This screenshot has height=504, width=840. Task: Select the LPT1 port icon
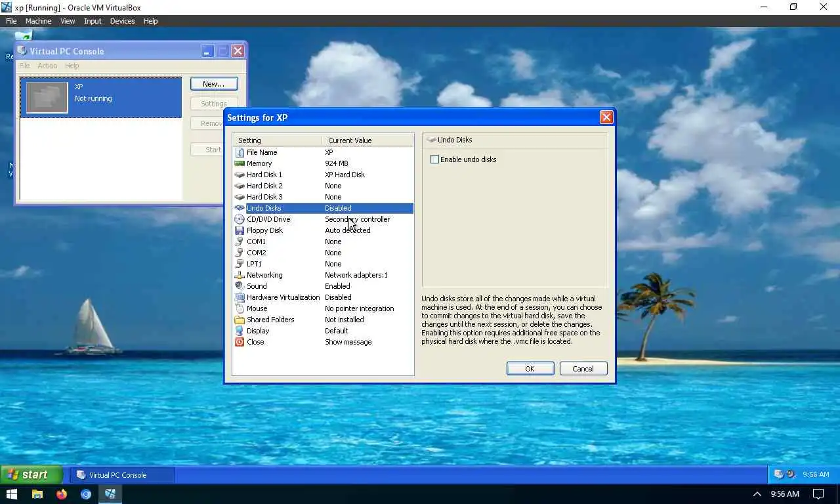tap(240, 264)
